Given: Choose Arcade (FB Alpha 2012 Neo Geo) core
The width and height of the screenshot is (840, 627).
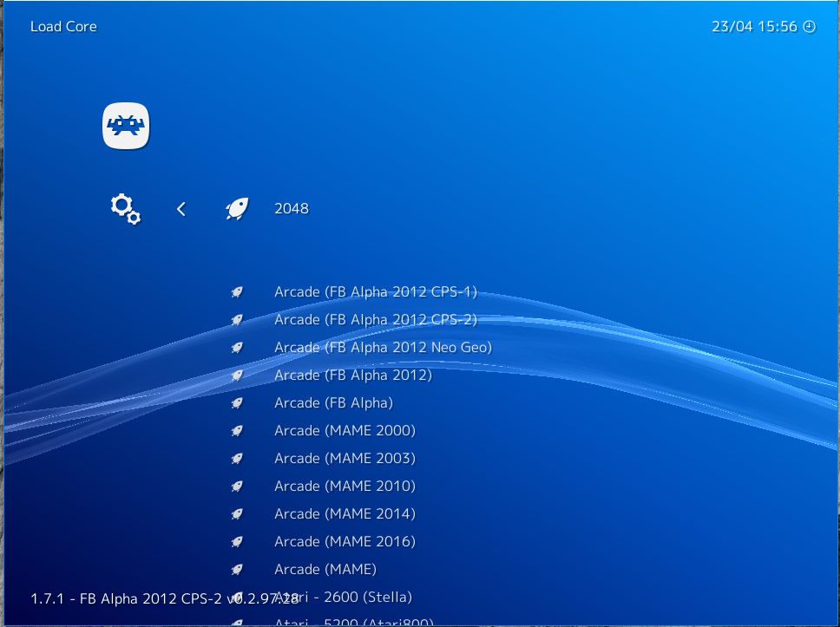Looking at the screenshot, I should pos(383,348).
